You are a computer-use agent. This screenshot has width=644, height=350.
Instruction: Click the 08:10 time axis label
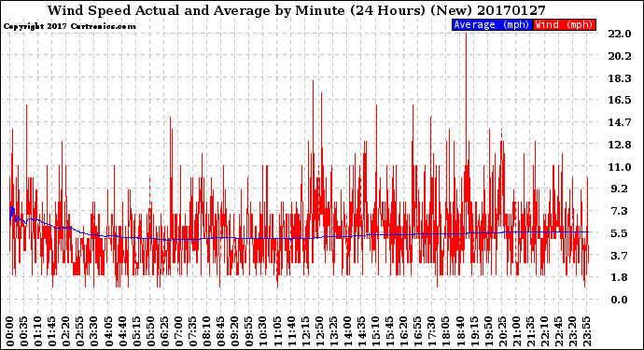[x=206, y=331]
